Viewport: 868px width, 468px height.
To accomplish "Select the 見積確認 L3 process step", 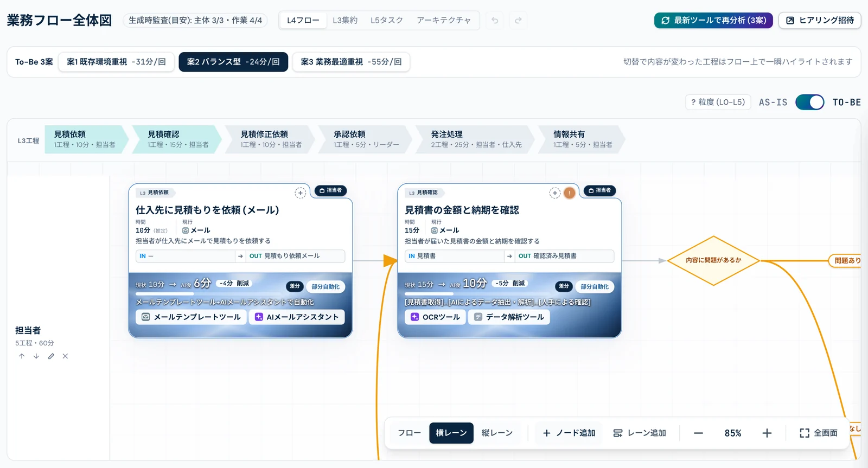I will [177, 139].
